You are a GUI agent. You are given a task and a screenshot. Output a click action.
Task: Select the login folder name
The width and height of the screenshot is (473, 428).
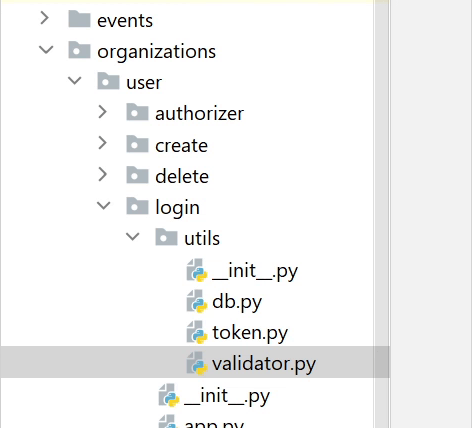[178, 208]
